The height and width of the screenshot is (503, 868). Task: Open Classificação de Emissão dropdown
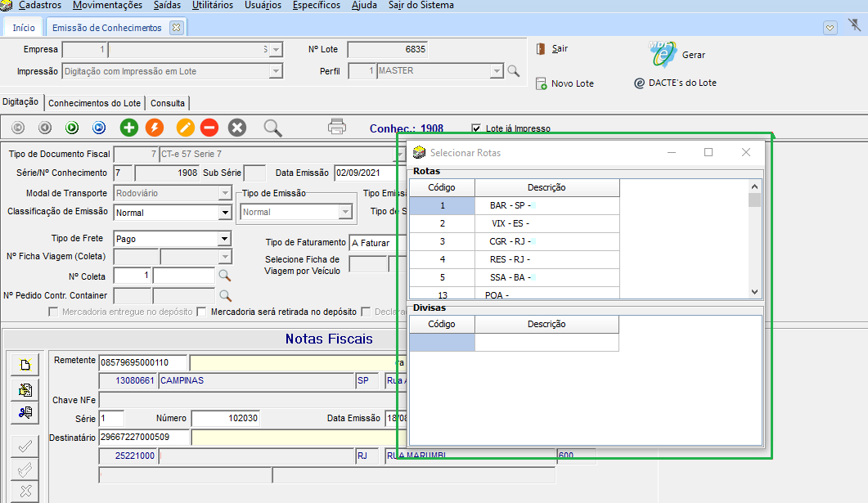tap(224, 213)
